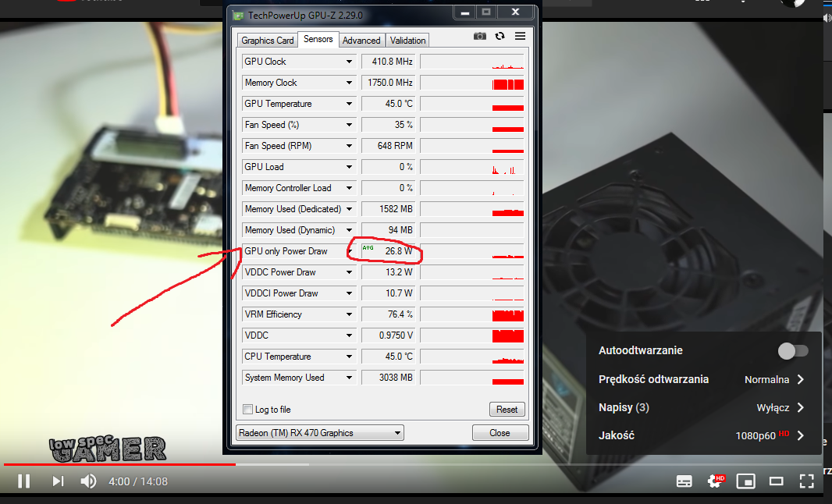Viewport: 832px width, 504px height.
Task: Open the GPU Temperature sensor dropdown
Action: pos(349,104)
